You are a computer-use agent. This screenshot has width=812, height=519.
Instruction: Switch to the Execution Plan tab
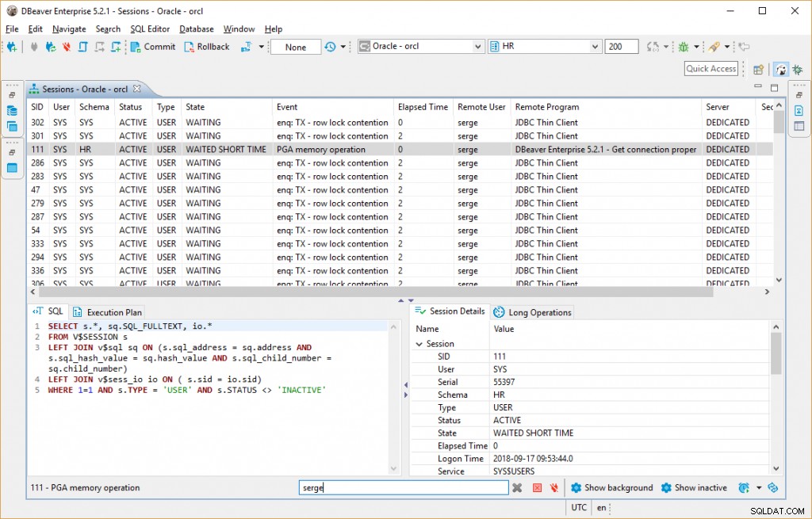click(108, 312)
